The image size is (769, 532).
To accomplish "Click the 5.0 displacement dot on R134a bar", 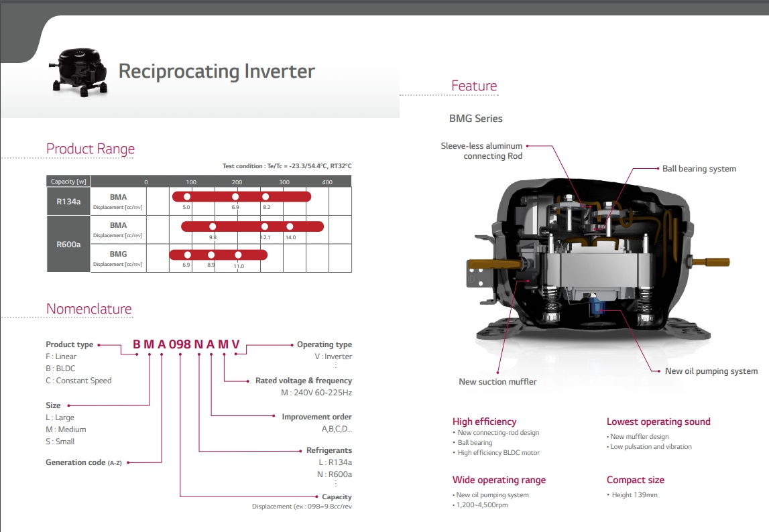I will pos(187,196).
